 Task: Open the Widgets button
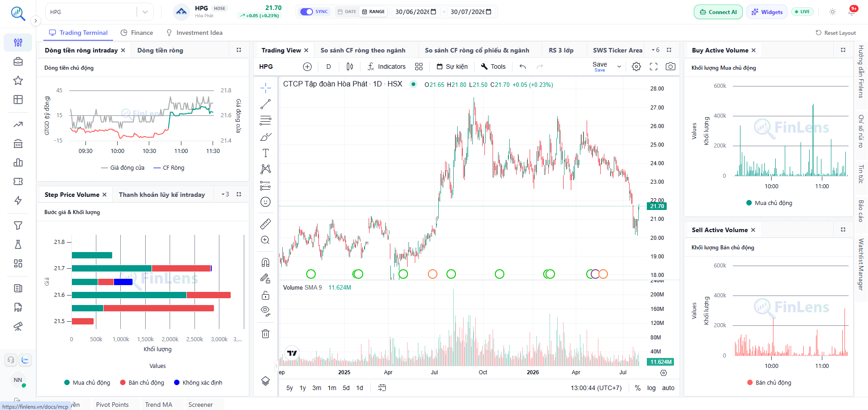click(x=767, y=12)
